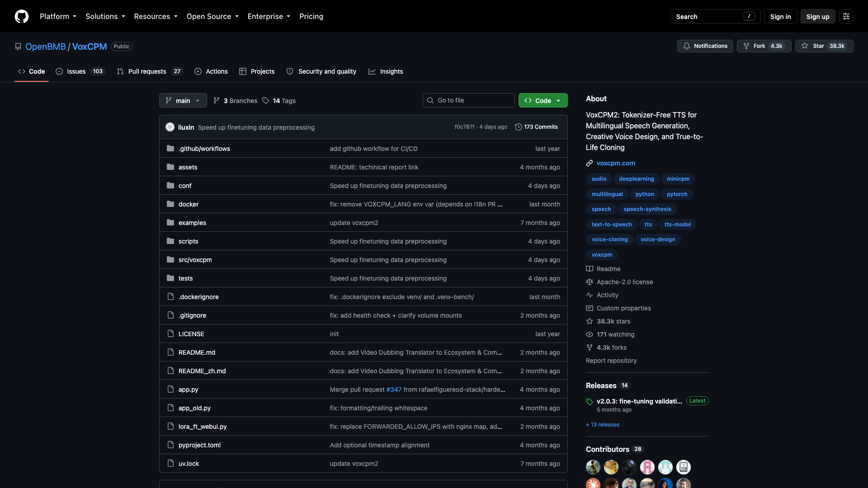Open first contributor avatar
Screen dimensions: 868x488
[x=593, y=467]
